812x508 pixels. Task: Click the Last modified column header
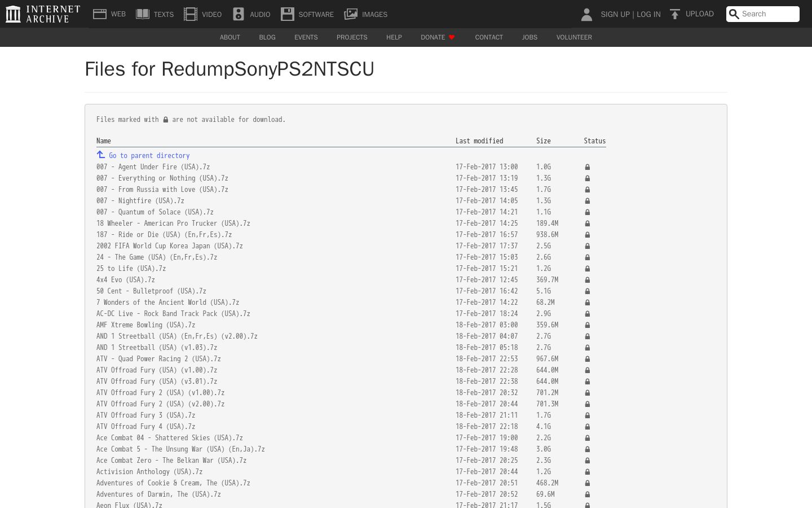click(x=479, y=141)
